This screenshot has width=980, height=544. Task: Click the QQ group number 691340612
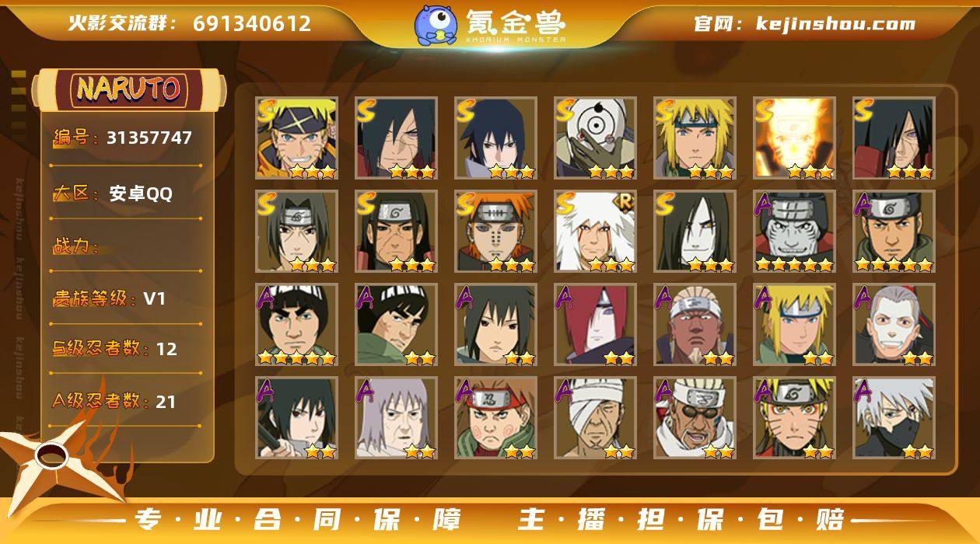pos(252,23)
